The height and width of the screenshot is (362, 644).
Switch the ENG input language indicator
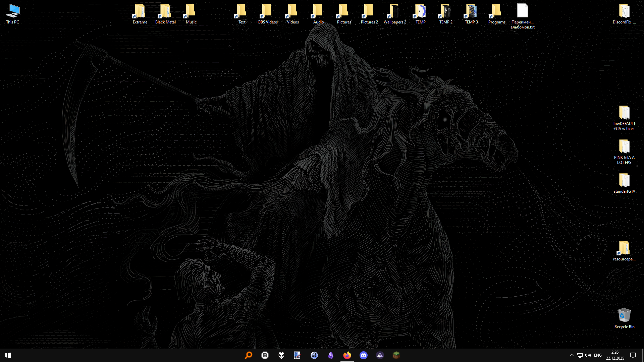coord(598,355)
